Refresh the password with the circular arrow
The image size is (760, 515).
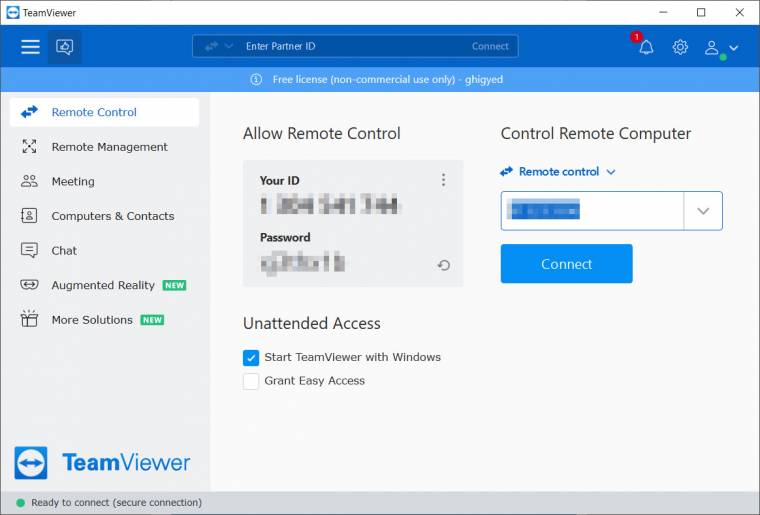tap(443, 265)
